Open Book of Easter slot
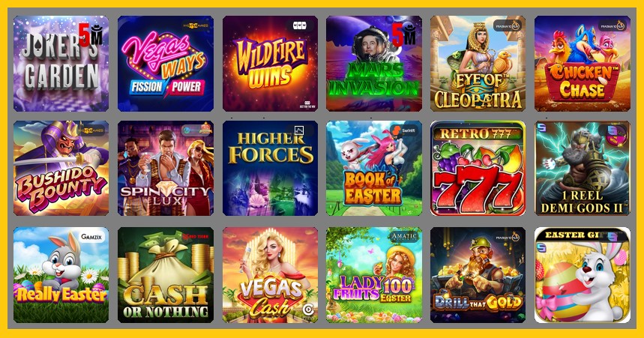 coord(374,169)
